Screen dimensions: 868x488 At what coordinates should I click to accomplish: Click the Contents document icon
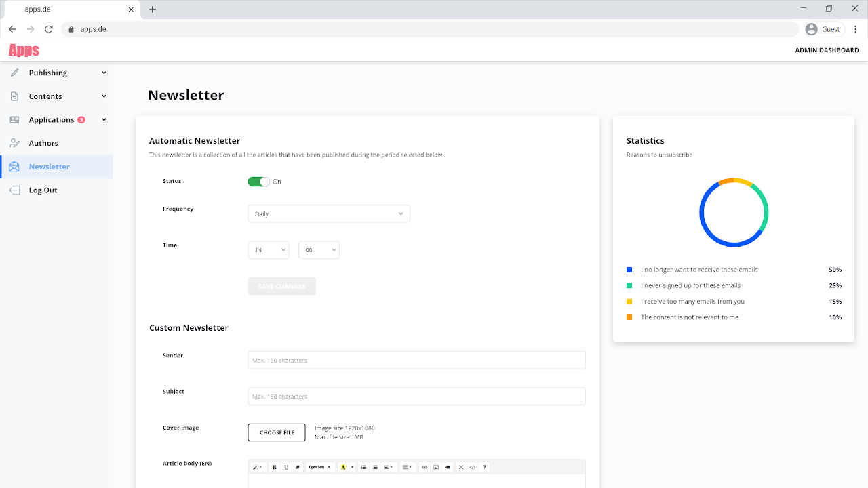pos(15,96)
